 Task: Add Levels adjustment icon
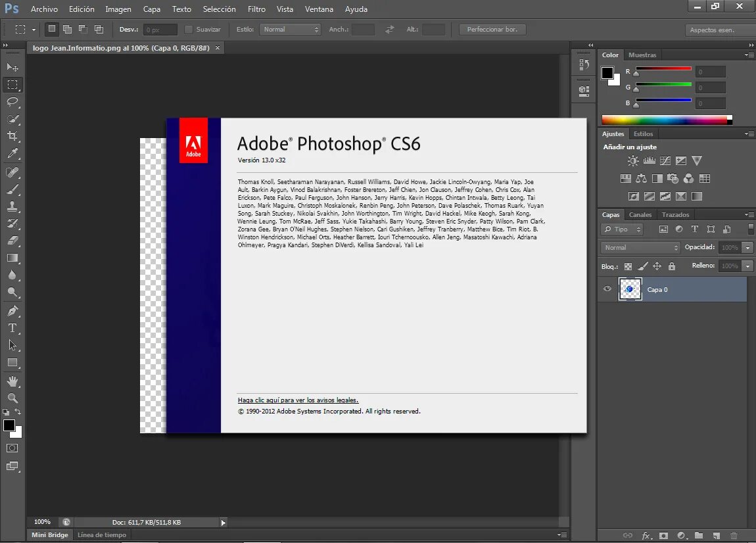tap(649, 161)
